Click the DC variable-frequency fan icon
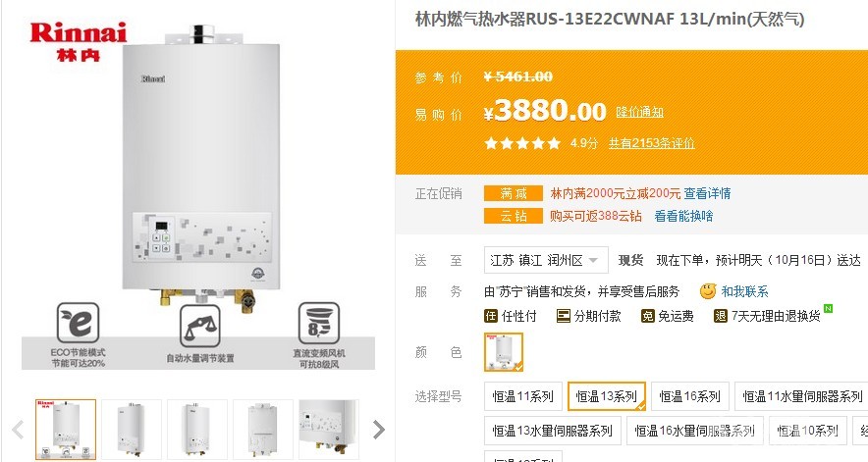Image resolution: width=868 pixels, height=462 pixels. [x=319, y=323]
